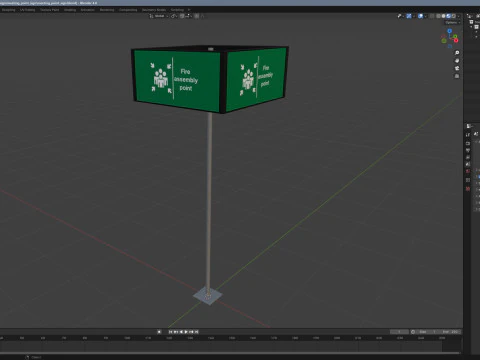The width and height of the screenshot is (480, 360).
Task: Toggle Show Overlays in viewport header
Action: [x=421, y=16]
